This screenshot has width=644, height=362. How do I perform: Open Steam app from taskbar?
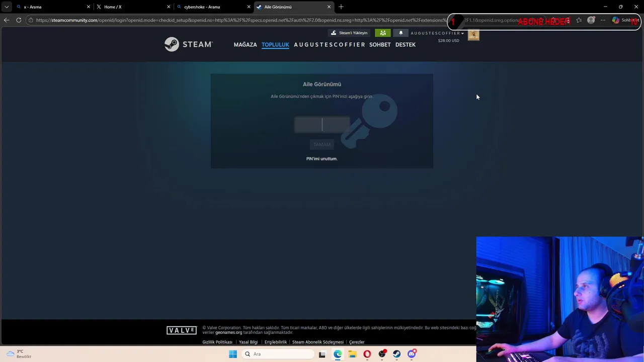(x=397, y=354)
